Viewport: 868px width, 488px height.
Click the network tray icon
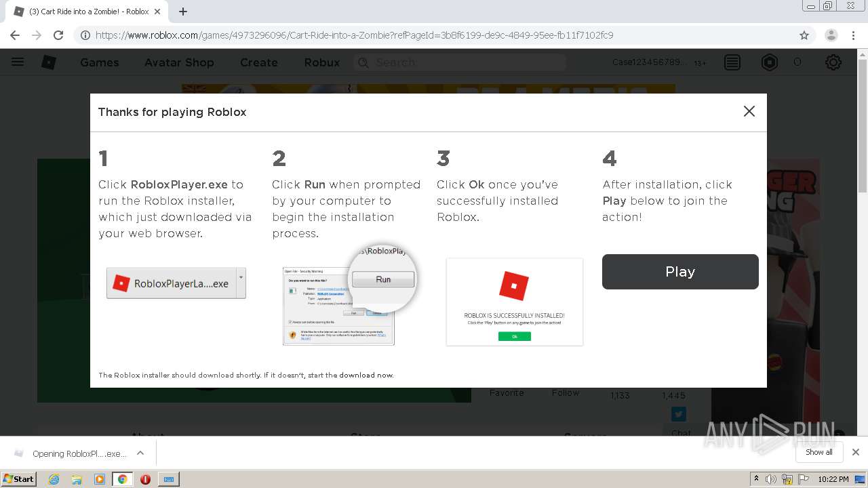click(787, 479)
